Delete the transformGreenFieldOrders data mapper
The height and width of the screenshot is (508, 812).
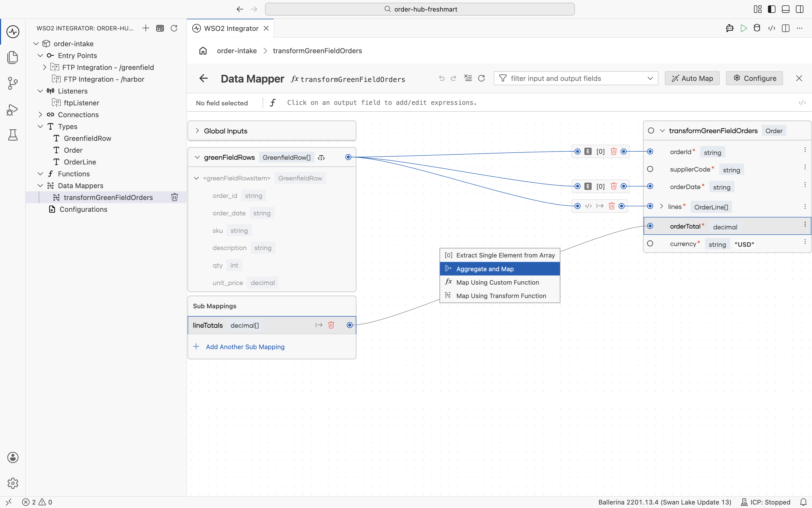point(175,197)
